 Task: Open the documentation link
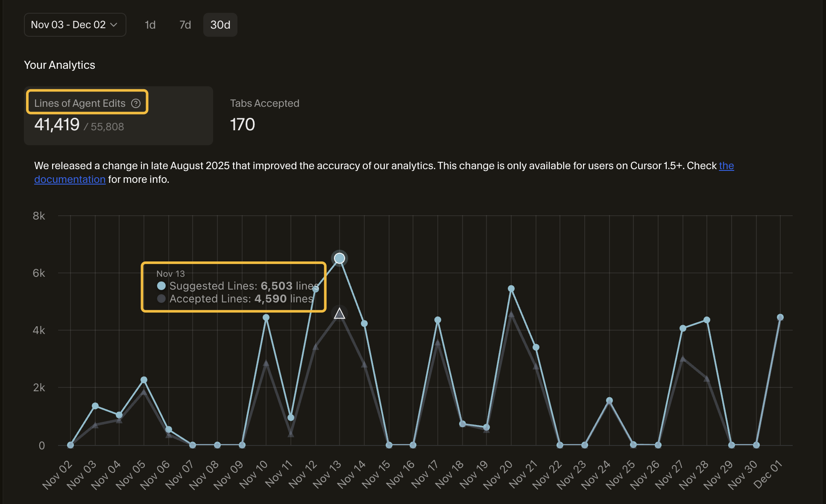click(x=70, y=179)
